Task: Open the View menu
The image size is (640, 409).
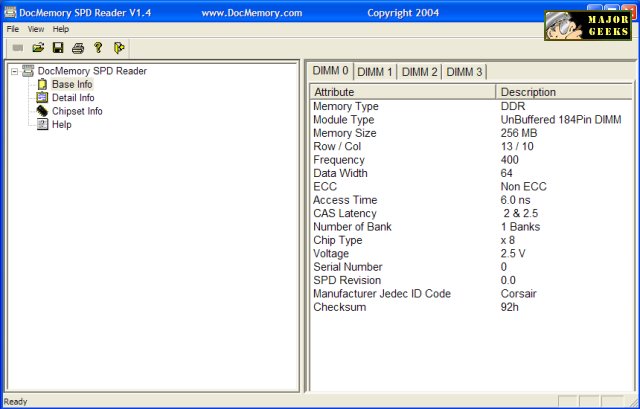Action: pyautogui.click(x=36, y=29)
